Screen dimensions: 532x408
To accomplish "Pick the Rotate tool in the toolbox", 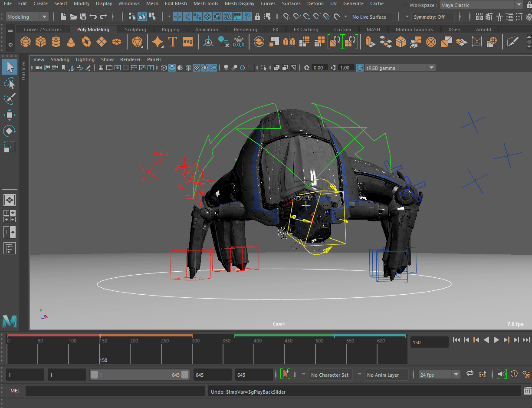I will [10, 131].
